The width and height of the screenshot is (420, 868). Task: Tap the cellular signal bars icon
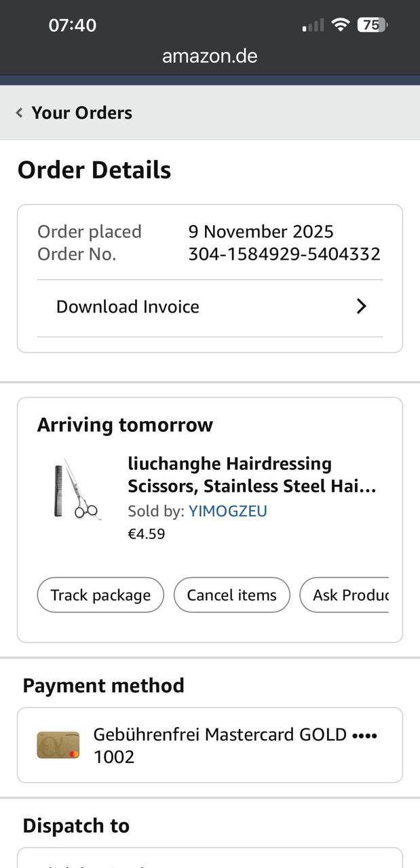pyautogui.click(x=313, y=26)
